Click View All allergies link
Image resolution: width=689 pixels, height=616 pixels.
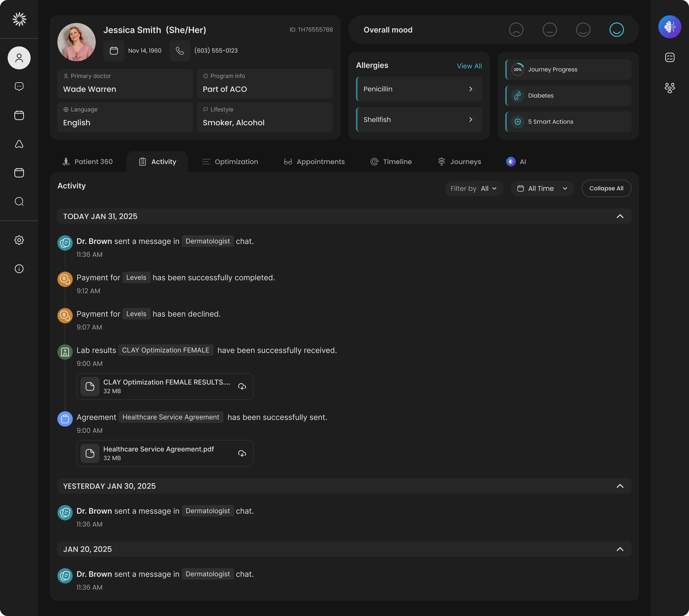coord(469,66)
